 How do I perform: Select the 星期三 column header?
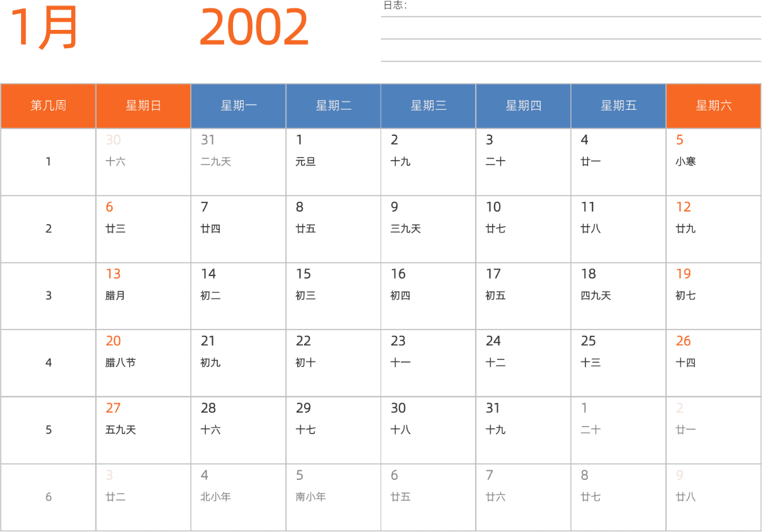click(x=429, y=106)
